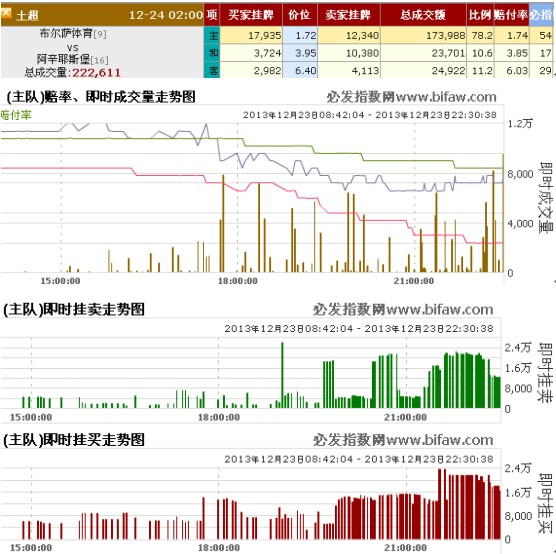This screenshot has height=554, width=556.
Task: Click the 18:00:00 marker on odds chart
Action: (x=238, y=281)
